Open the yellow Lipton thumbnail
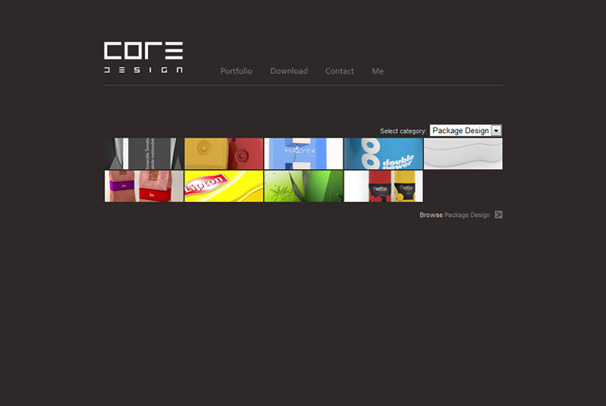 (224, 186)
